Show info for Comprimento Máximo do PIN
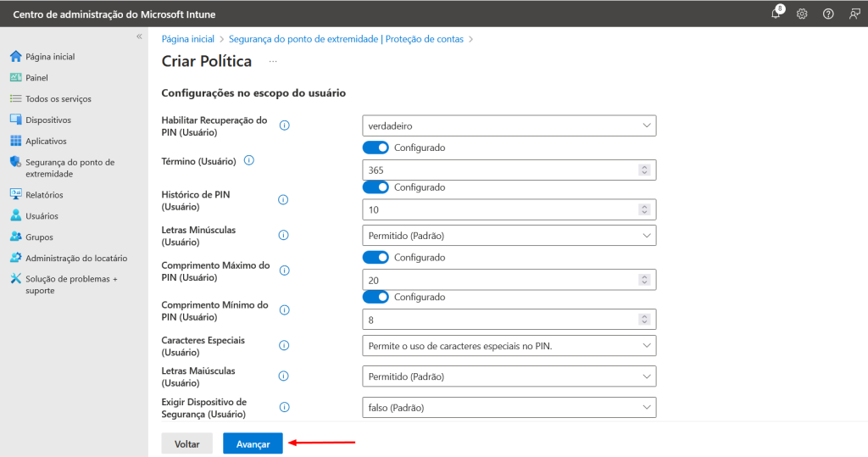Screen dimensions: 868x457 pyautogui.click(x=285, y=270)
